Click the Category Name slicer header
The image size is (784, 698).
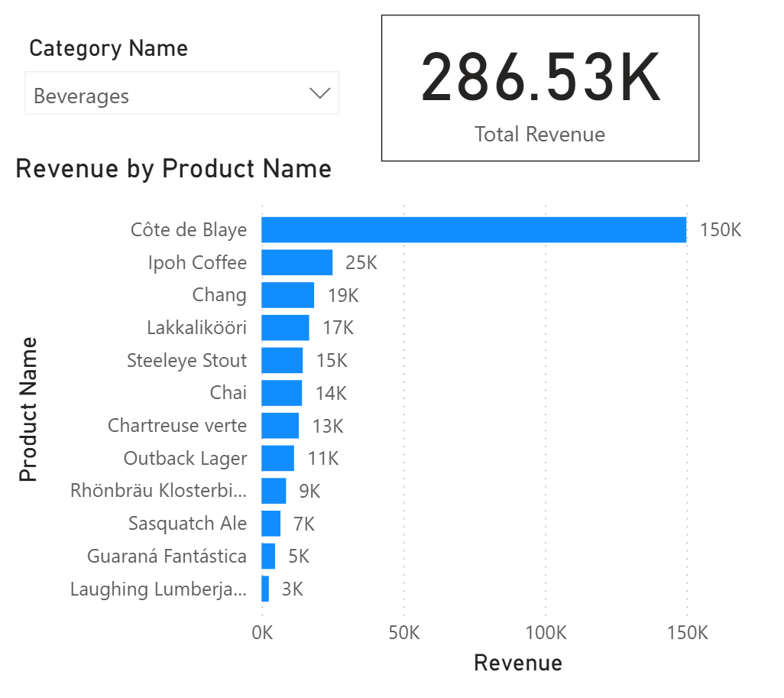(108, 48)
